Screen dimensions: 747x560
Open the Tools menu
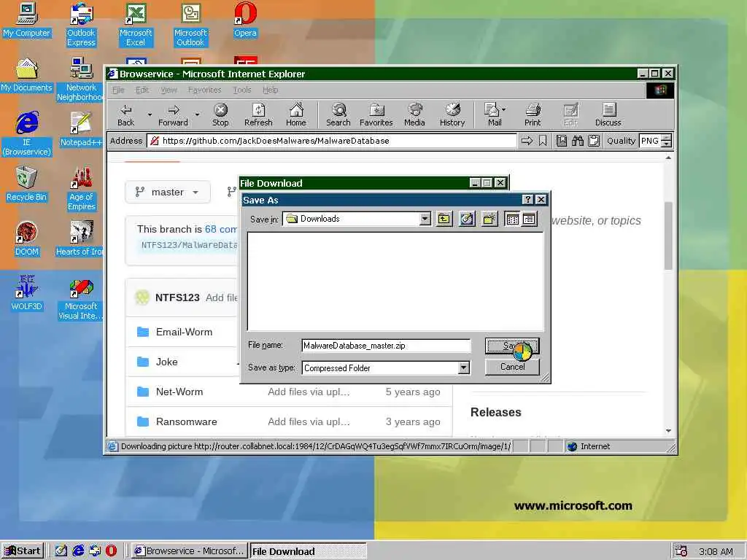242,90
